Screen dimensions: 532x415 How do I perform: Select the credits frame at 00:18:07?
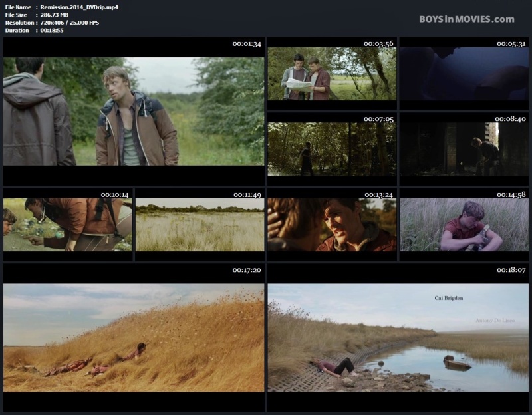(398, 338)
